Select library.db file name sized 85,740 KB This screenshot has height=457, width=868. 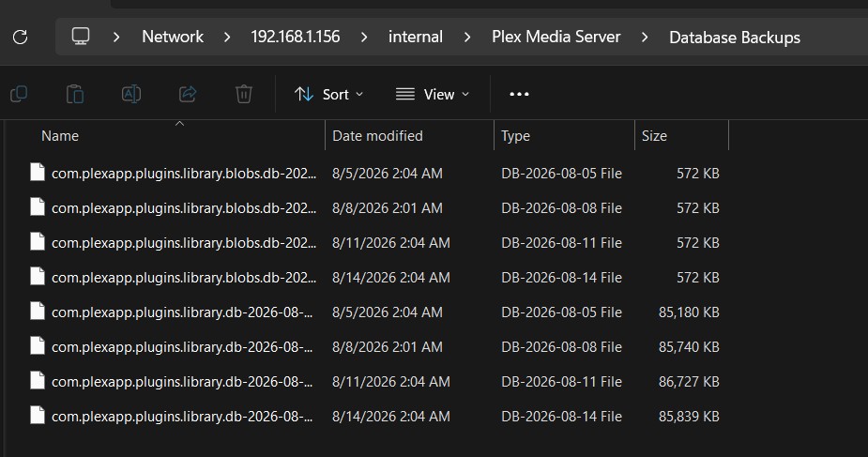coord(182,347)
